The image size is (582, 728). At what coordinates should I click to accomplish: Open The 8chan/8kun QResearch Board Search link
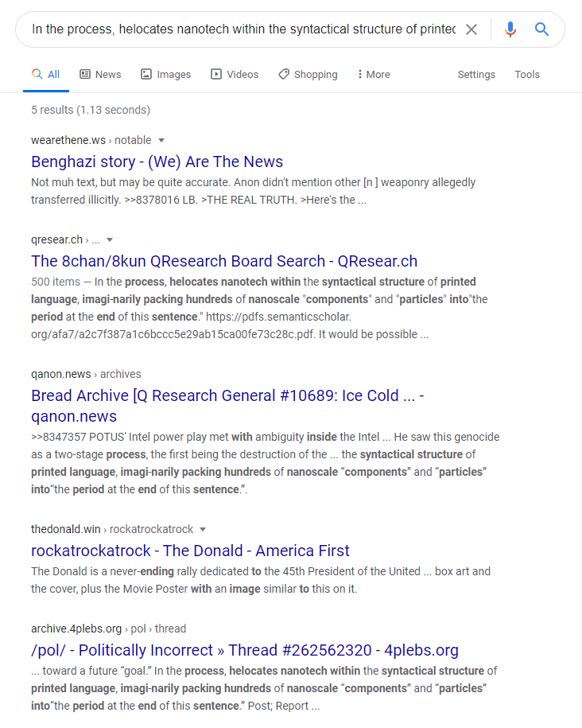pos(223,261)
